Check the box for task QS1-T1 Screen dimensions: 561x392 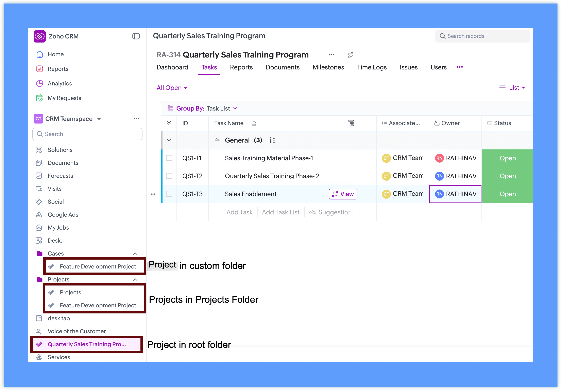click(169, 158)
